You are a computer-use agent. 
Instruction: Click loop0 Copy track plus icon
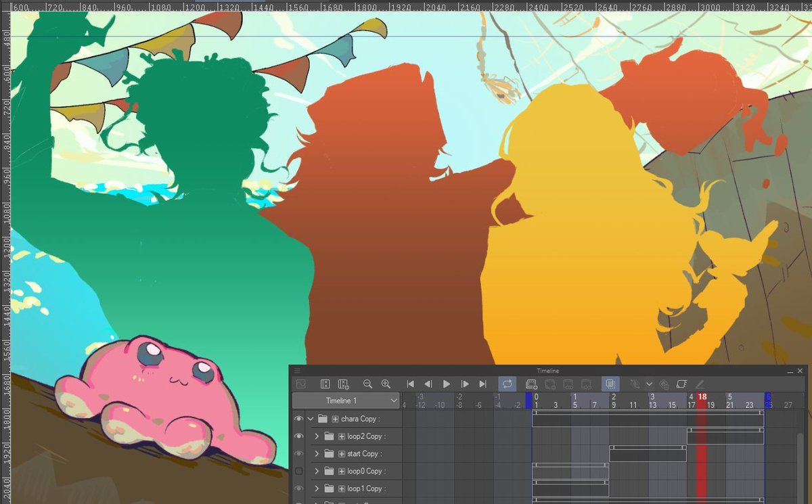click(342, 471)
